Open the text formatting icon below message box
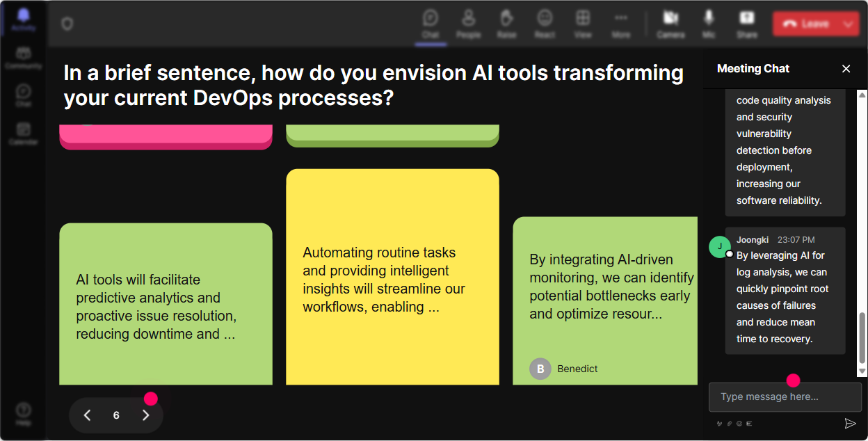868x441 pixels. point(720,423)
